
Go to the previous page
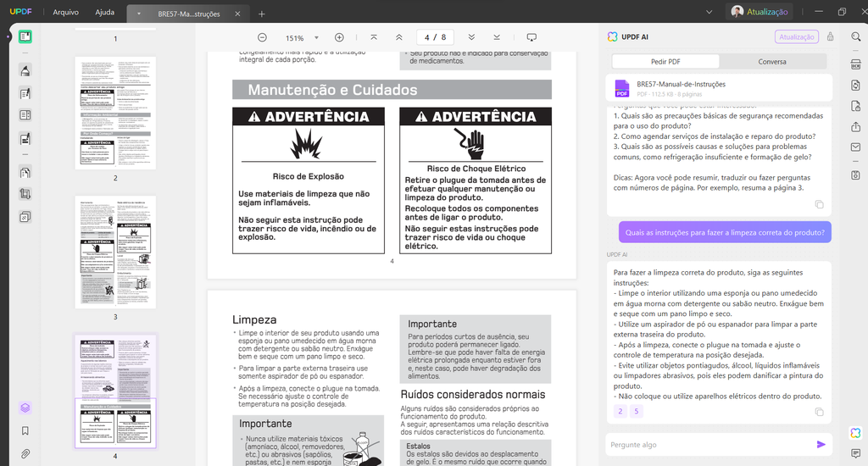coord(399,37)
